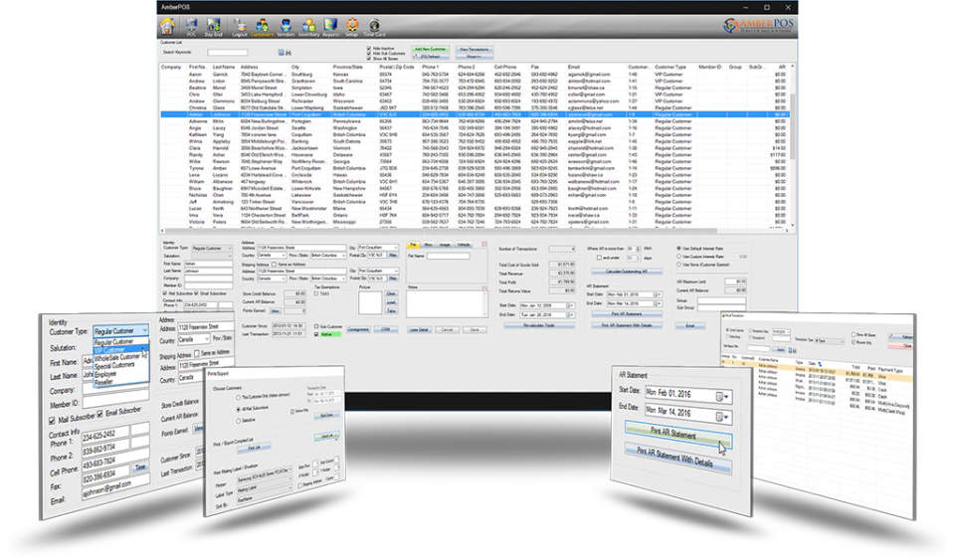Select Use Default Interest Rate radio button
955x560 pixels.
click(679, 249)
